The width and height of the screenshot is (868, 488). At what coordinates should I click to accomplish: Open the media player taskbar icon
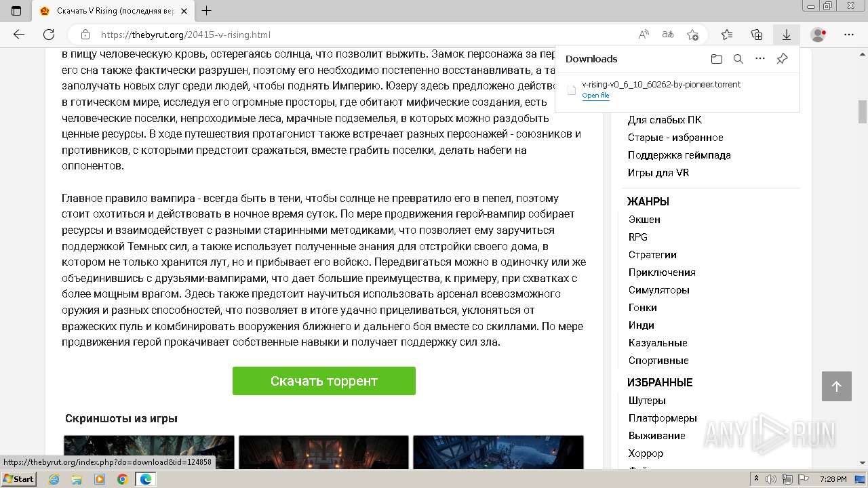100,479
